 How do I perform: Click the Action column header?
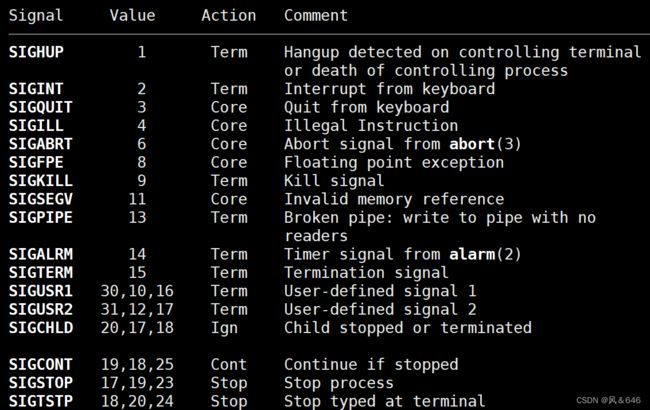[229, 16]
